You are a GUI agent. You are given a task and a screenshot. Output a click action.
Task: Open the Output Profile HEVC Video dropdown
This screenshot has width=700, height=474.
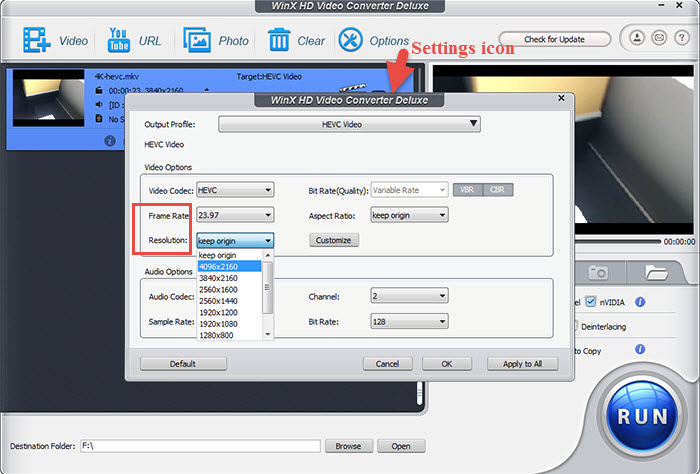(x=349, y=124)
